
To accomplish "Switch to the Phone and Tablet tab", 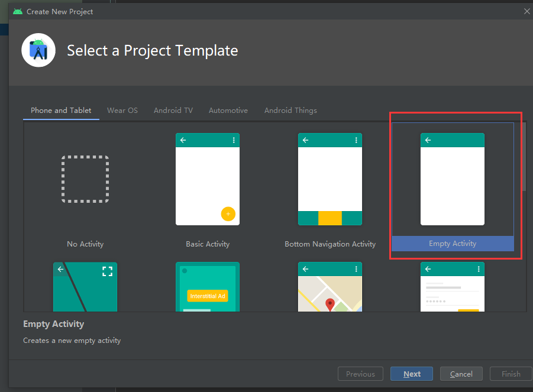I will click(x=61, y=111).
